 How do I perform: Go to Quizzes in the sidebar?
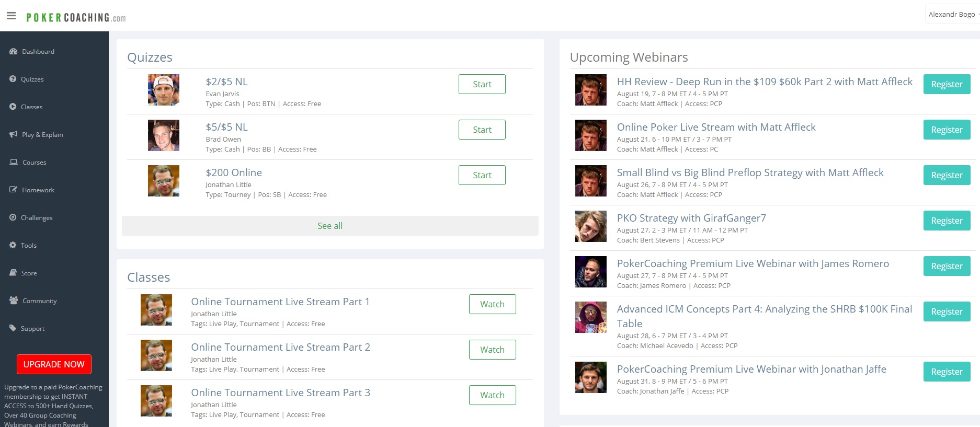tap(32, 79)
